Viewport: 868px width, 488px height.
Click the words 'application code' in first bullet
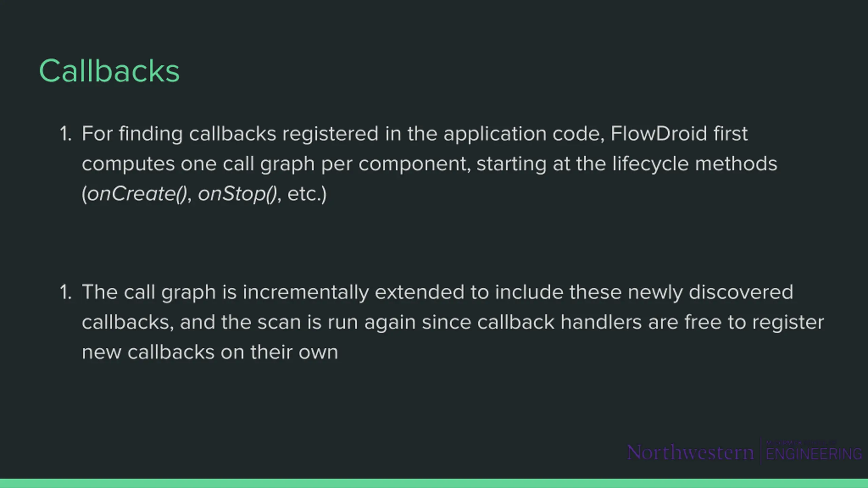[x=524, y=134]
